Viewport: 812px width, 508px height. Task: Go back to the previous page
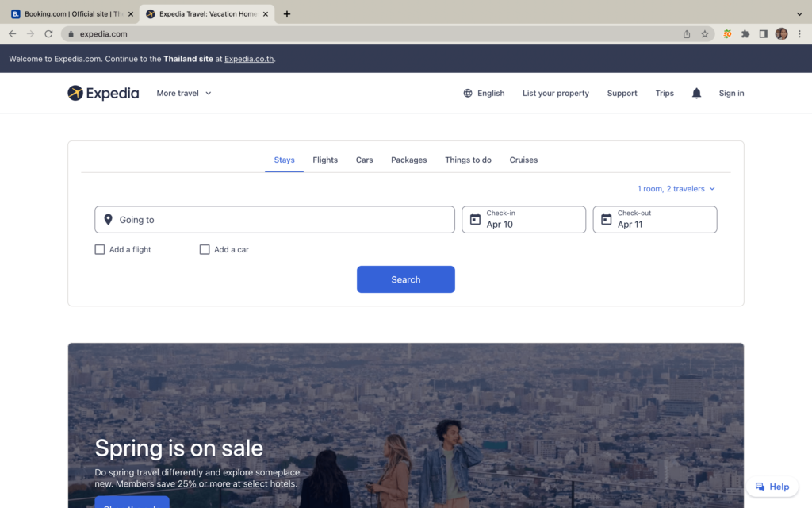click(13, 33)
